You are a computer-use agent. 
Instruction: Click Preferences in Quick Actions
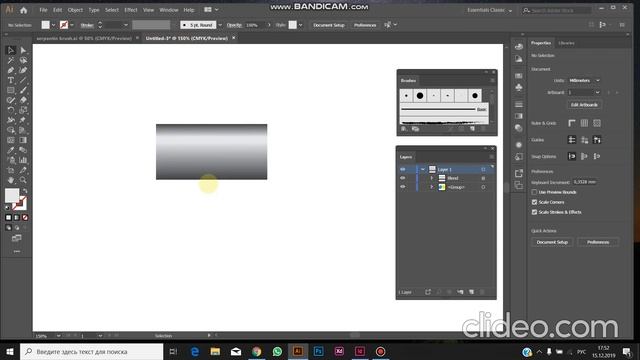coord(598,242)
